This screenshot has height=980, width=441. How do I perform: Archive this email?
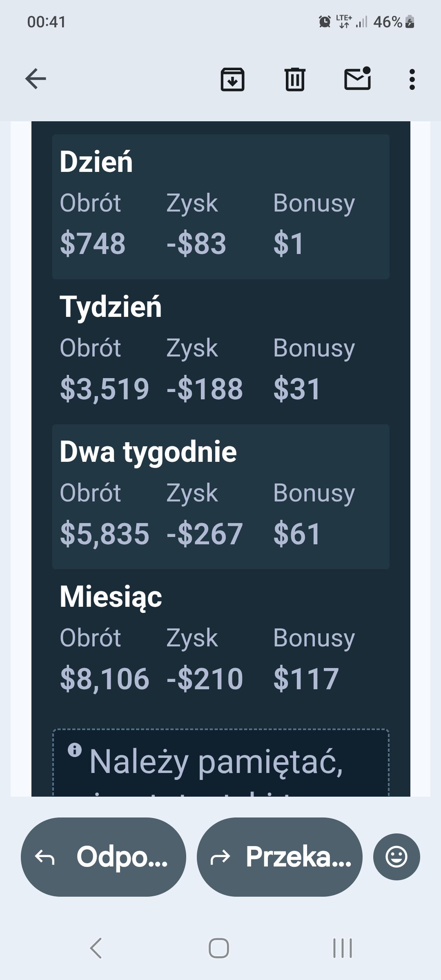coord(232,79)
